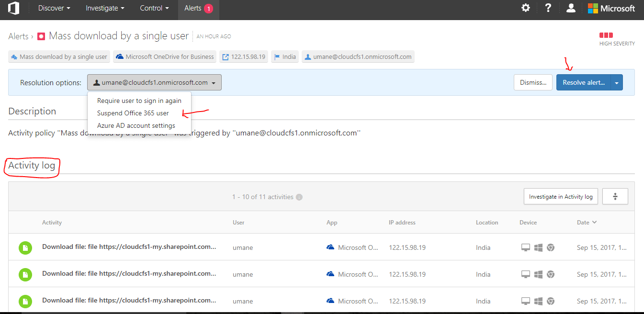Expand the Resolve alert arrow dropdown
The image size is (644, 314).
pyautogui.click(x=617, y=82)
